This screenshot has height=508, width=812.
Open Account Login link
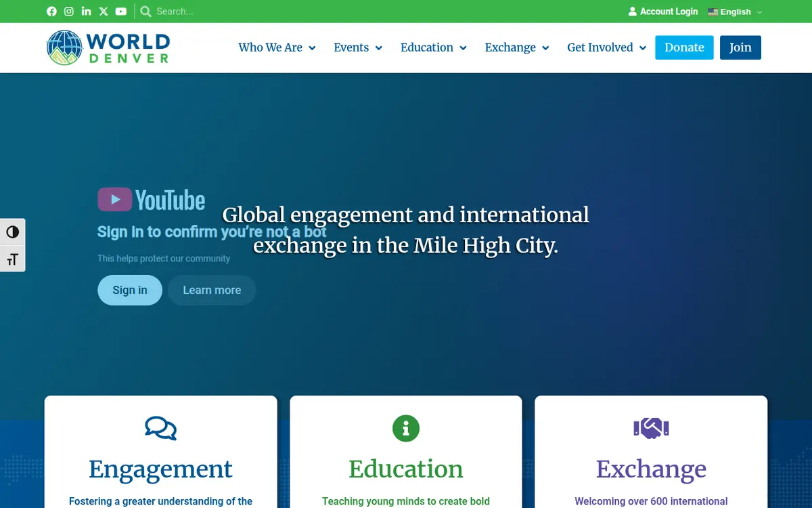pos(669,12)
